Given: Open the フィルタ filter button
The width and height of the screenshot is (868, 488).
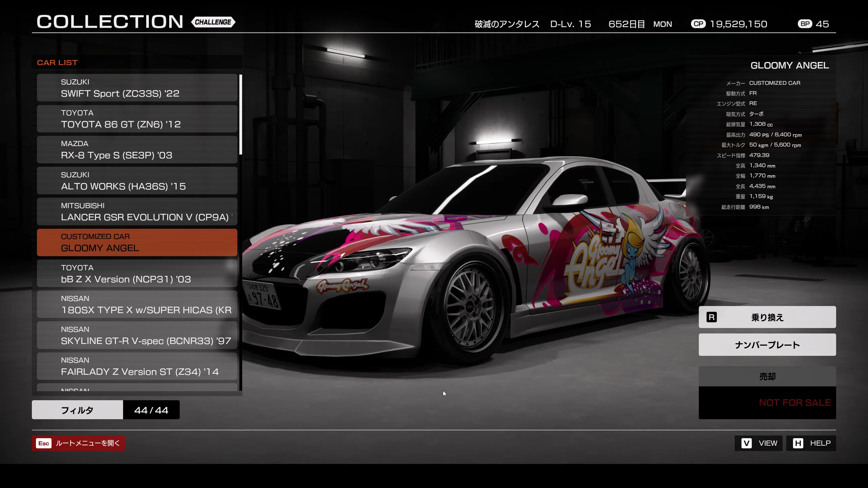Looking at the screenshot, I should (x=77, y=410).
